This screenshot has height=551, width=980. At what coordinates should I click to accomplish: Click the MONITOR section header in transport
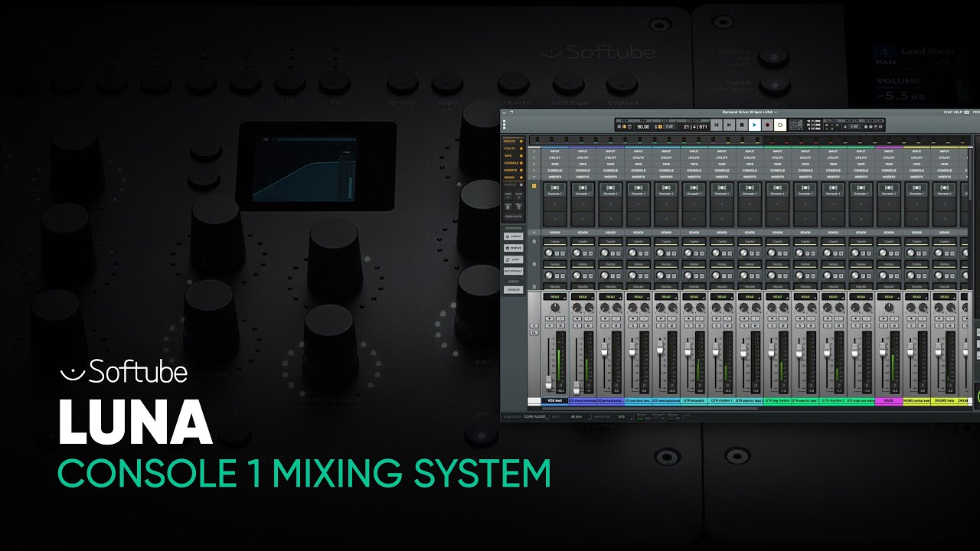[x=851, y=121]
